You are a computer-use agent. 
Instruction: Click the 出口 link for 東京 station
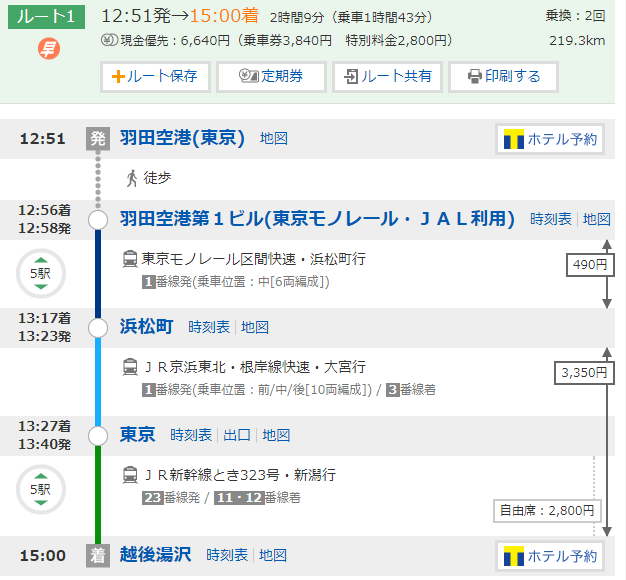237,435
